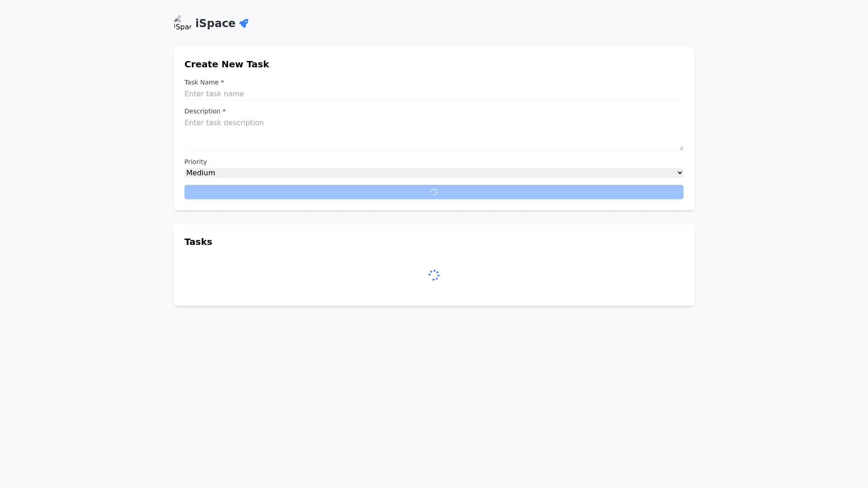Focus the Enter task name field
This screenshot has width=868, height=488.
point(433,94)
